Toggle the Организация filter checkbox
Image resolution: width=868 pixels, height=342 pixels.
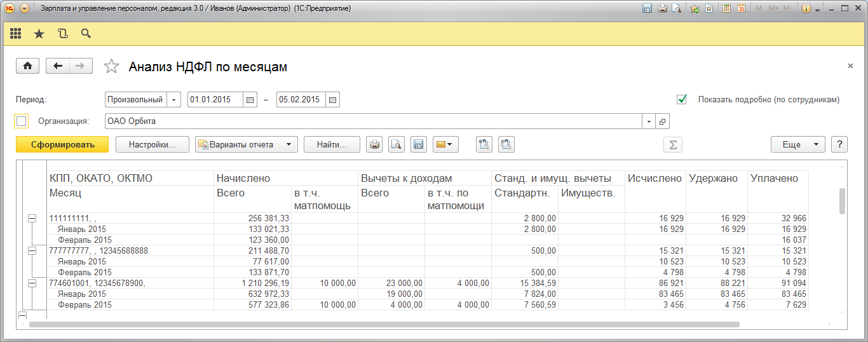pyautogui.click(x=22, y=121)
